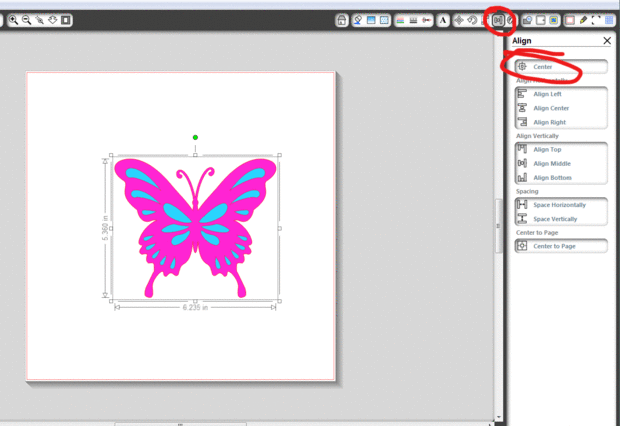620x426 pixels.
Task: Click the top-center selection handle of the butterfly
Action: pos(195,155)
